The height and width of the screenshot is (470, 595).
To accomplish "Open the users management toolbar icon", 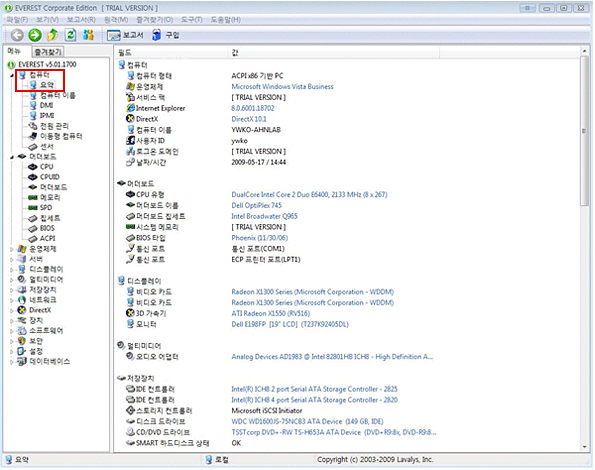I will tap(88, 35).
